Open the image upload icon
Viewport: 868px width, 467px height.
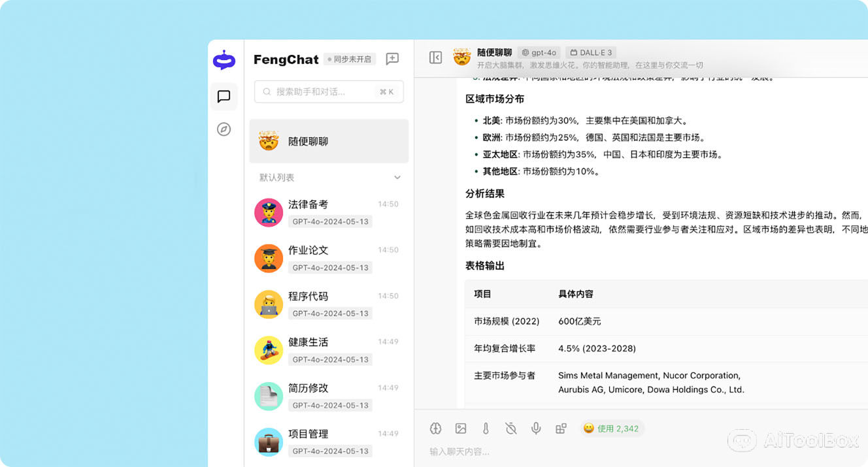[461, 428]
